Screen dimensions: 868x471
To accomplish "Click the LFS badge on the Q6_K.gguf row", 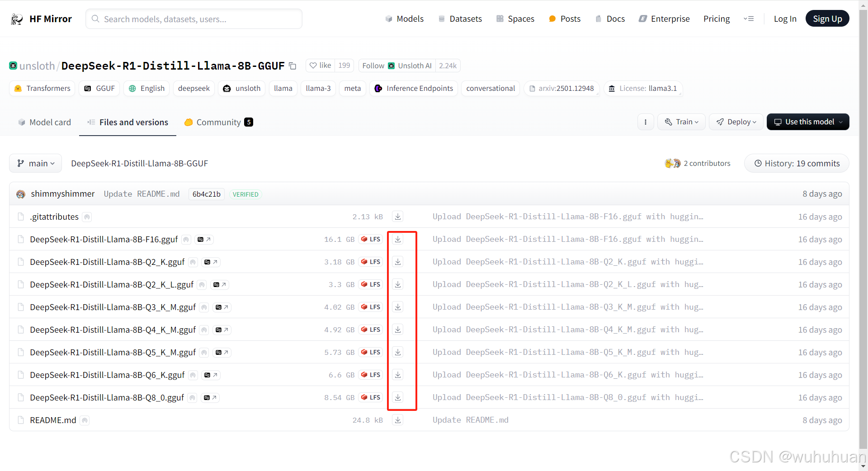I will click(371, 375).
